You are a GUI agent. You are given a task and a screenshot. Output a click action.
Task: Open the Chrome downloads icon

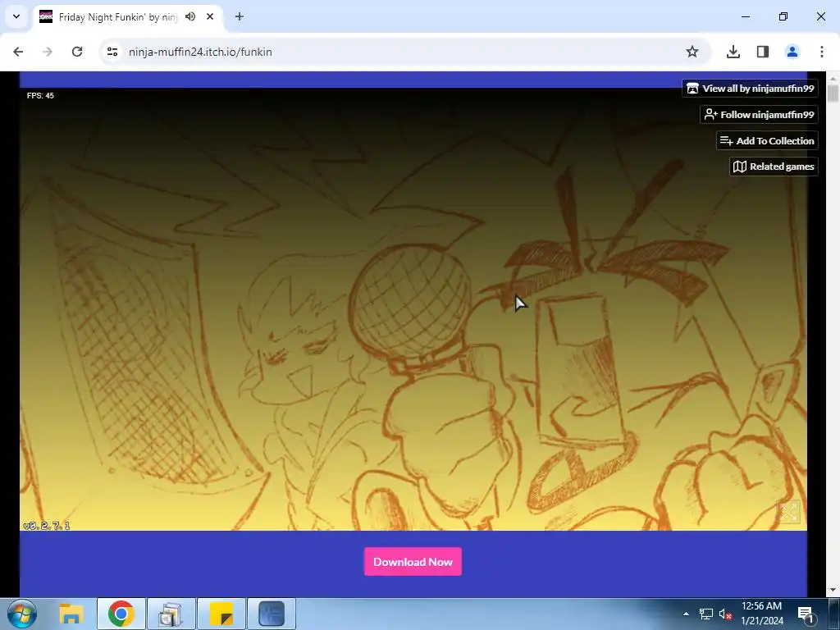coord(733,52)
